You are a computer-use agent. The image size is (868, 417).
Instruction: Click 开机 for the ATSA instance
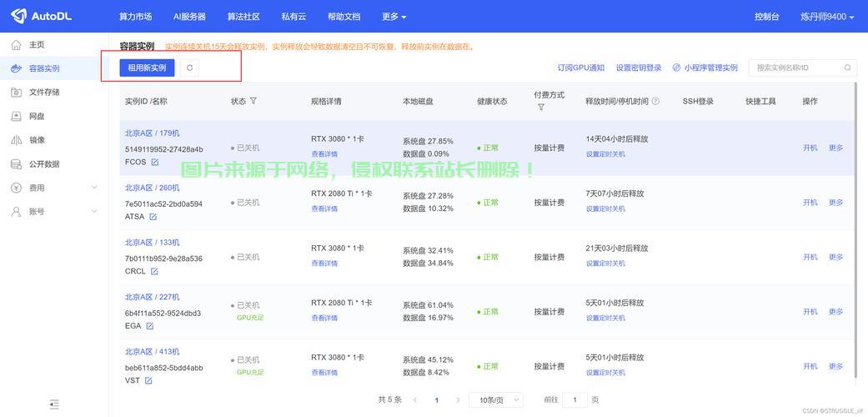click(810, 203)
